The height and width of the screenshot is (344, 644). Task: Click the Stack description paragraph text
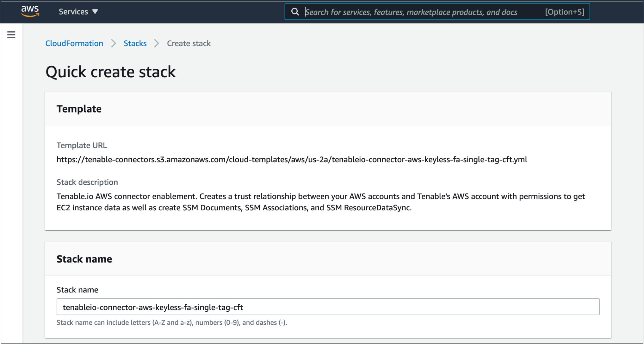pos(320,202)
